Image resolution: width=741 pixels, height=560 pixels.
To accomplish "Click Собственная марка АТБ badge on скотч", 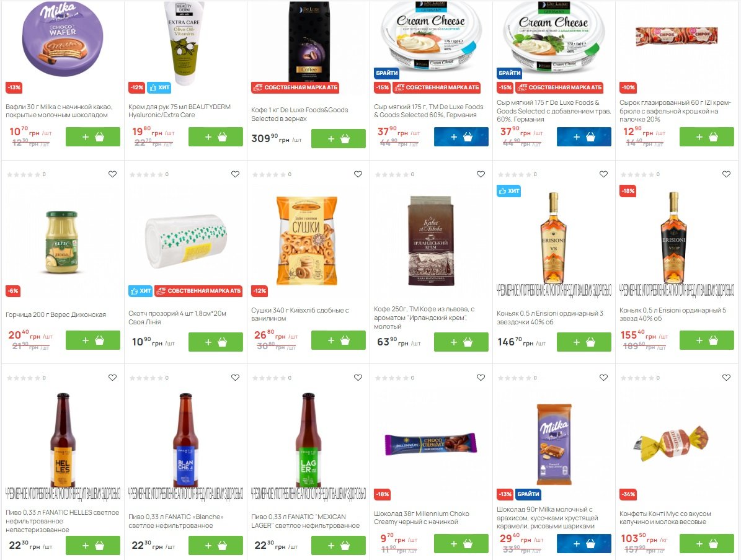I will (x=198, y=291).
